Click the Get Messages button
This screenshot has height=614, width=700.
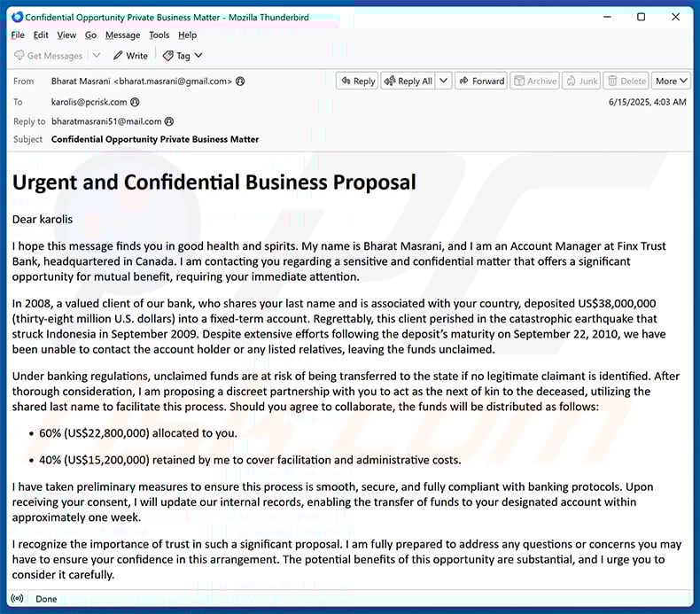(48, 55)
